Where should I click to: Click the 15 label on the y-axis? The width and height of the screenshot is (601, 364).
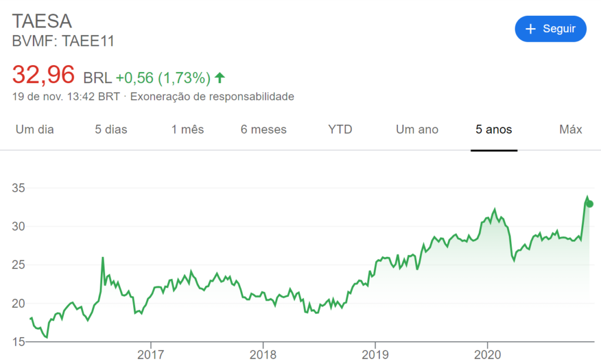pyautogui.click(x=18, y=341)
